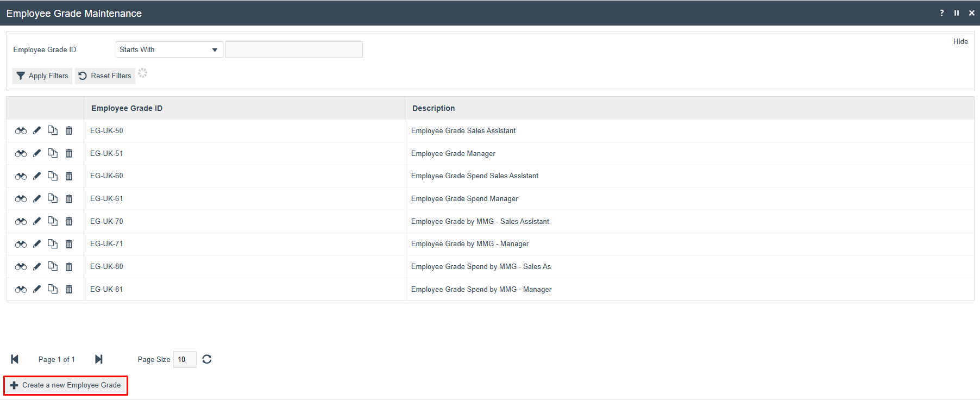Delete the EG-UK-50 employee grade
The width and height of the screenshot is (980, 400).
(69, 130)
